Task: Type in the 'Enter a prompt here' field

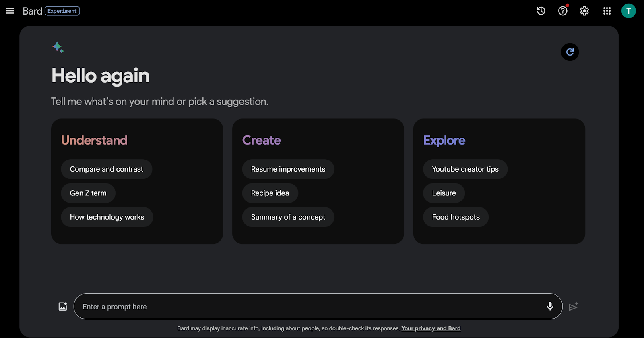Action: point(306,307)
